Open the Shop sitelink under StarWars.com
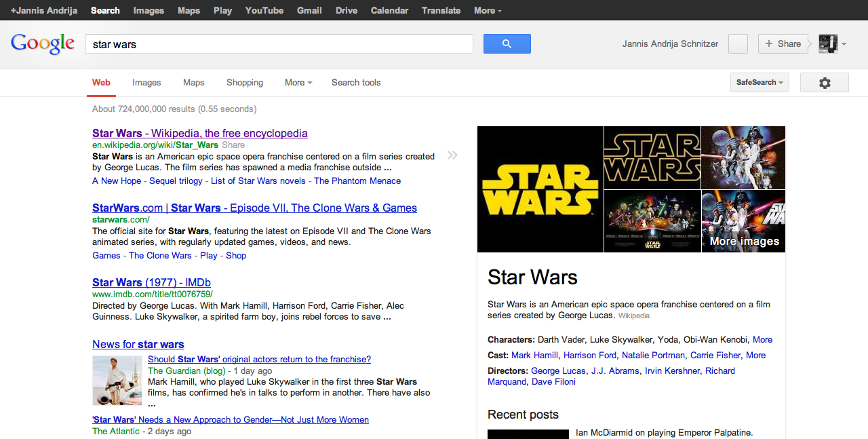The image size is (868, 439). pos(236,256)
